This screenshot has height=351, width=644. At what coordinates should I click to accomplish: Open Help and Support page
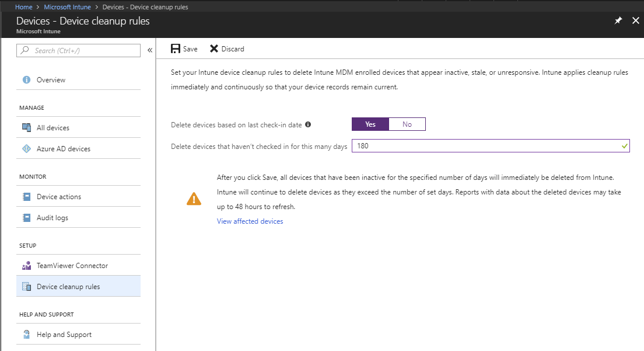64,335
